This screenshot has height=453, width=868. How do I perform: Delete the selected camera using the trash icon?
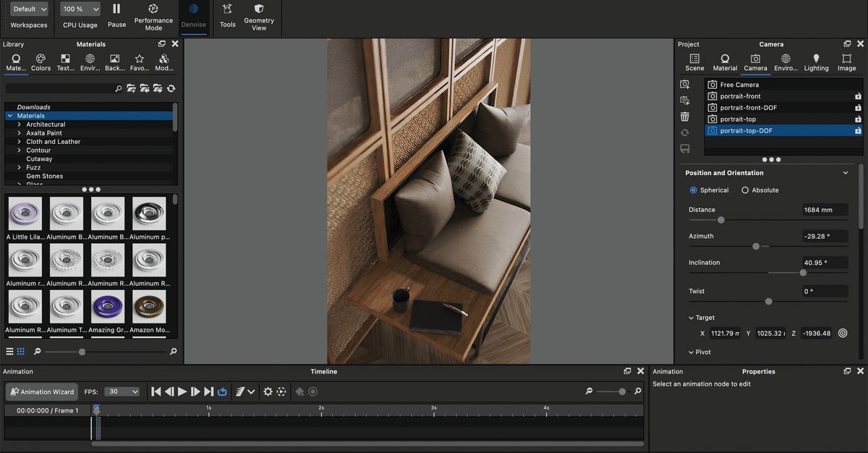pyautogui.click(x=684, y=117)
